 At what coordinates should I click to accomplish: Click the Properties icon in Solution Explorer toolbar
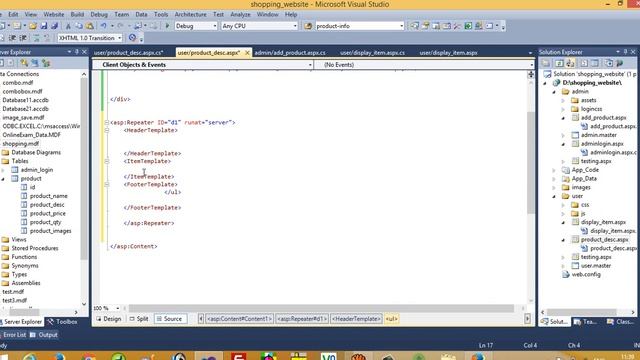coord(546,63)
